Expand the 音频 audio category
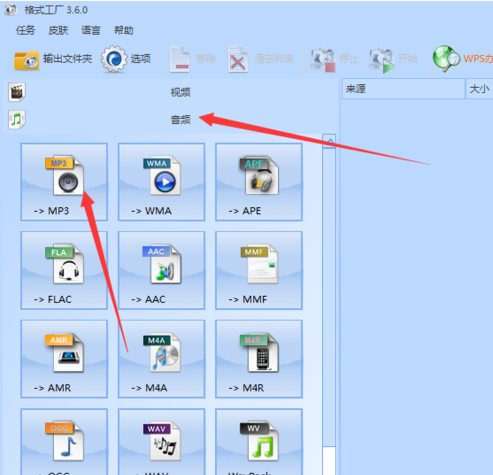Screen dimensions: 493x475 click(x=170, y=119)
